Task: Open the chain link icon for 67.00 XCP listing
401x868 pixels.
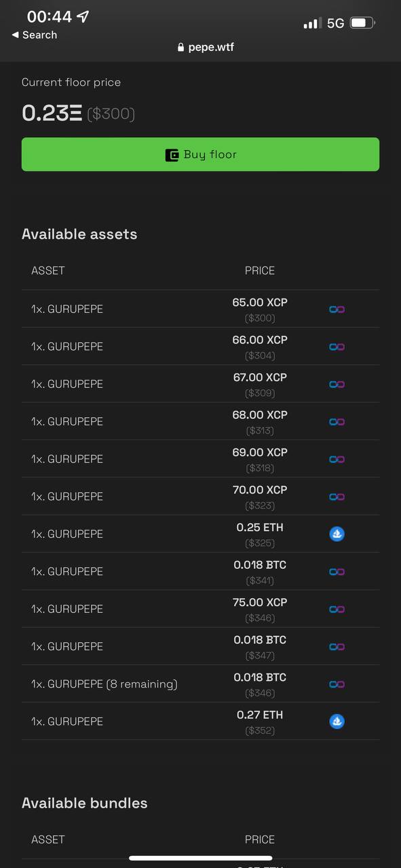Action: click(337, 384)
